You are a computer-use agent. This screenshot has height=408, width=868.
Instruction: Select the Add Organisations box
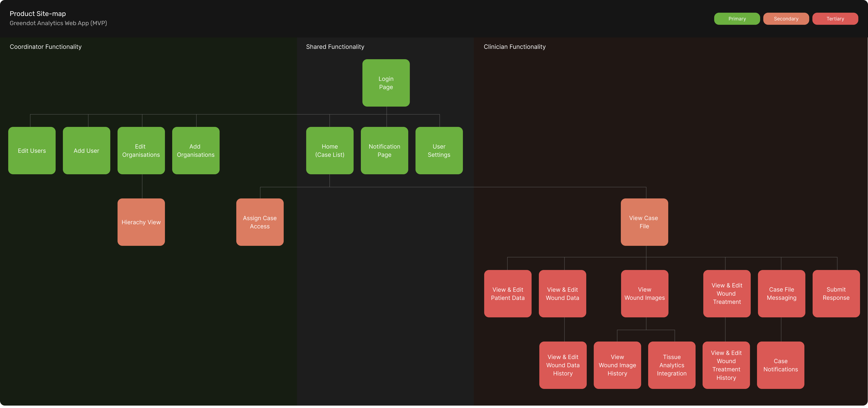coord(195,151)
